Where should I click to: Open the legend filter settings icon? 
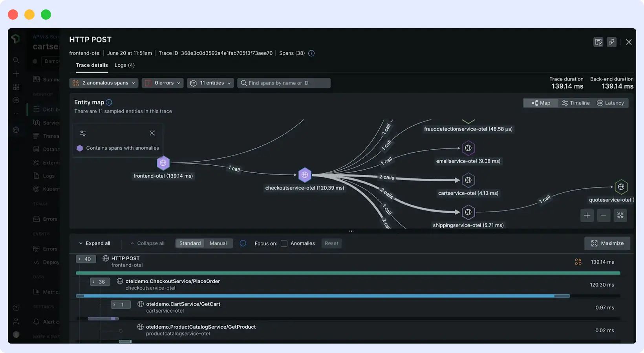tap(83, 133)
